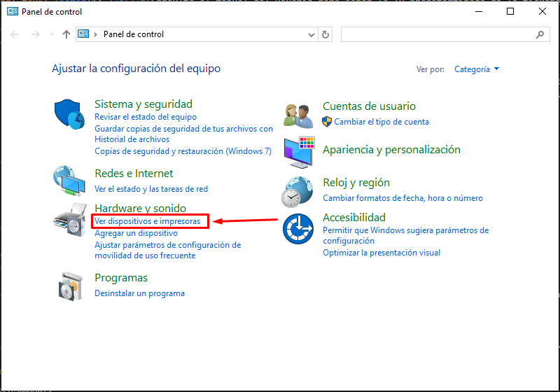560x392 pixels.
Task: Click the refresh button beside address bar
Action: pyautogui.click(x=325, y=34)
